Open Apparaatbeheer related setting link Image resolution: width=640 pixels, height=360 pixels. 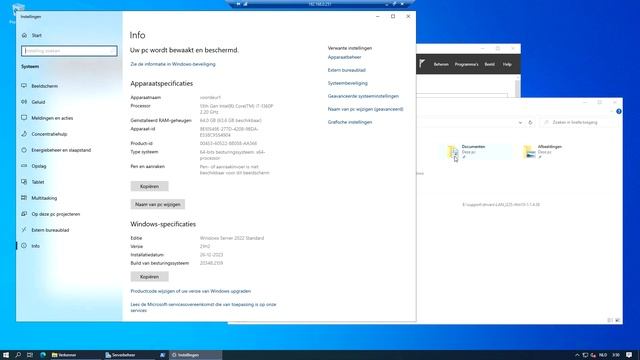pyautogui.click(x=344, y=57)
